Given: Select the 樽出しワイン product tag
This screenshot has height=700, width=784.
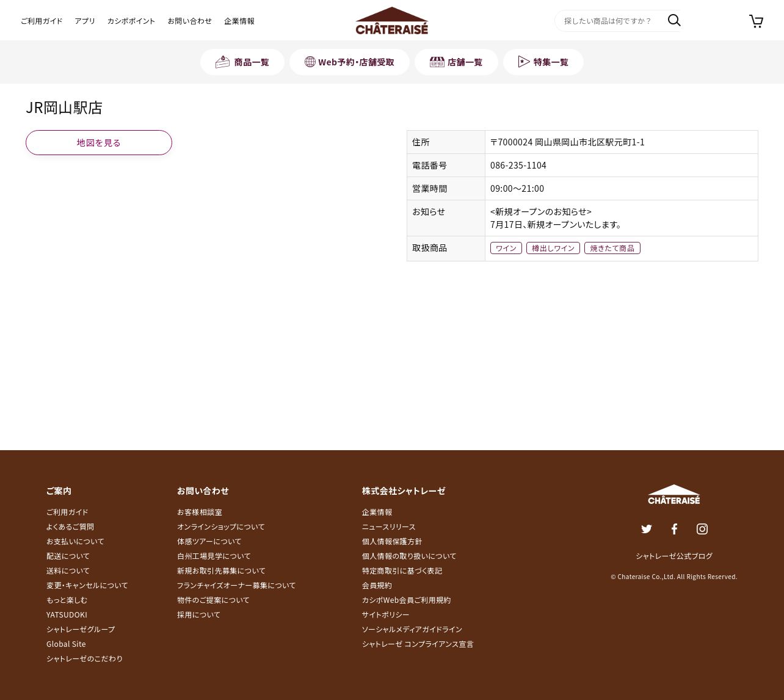Looking at the screenshot, I should (553, 248).
